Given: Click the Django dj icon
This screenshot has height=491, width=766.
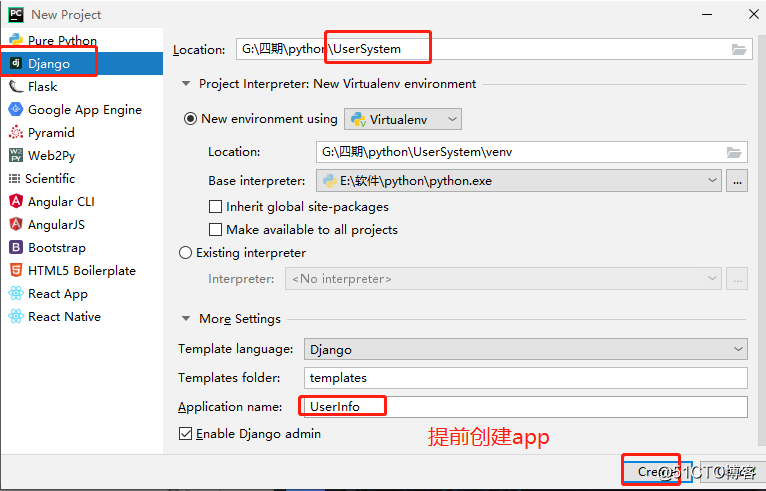Looking at the screenshot, I should 16,63.
